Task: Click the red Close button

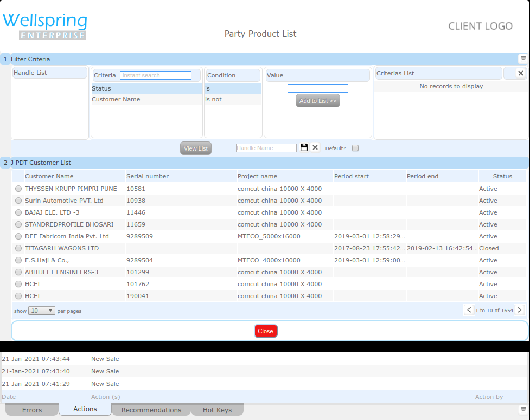Action: pyautogui.click(x=265, y=331)
